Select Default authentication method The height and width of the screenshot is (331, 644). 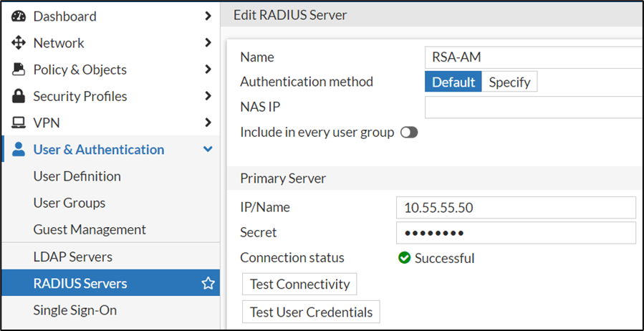coord(453,82)
